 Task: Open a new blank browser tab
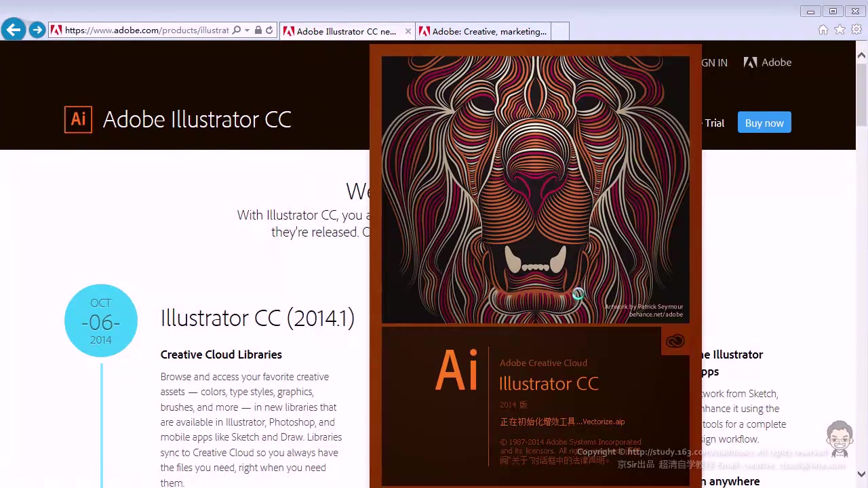pos(560,31)
